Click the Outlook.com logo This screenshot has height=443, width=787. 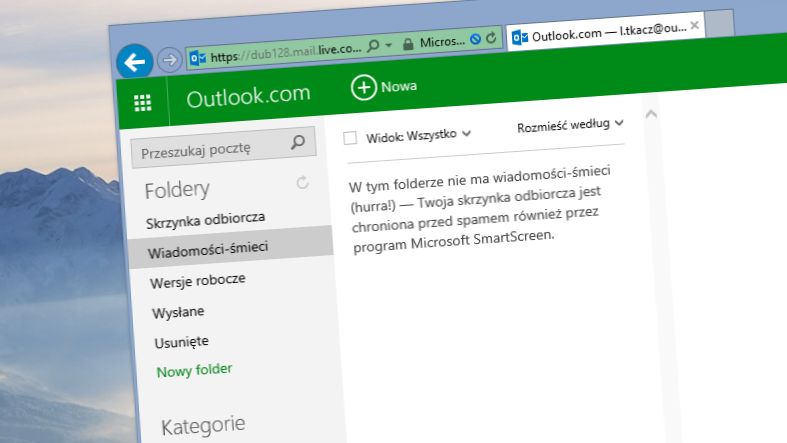tap(248, 96)
